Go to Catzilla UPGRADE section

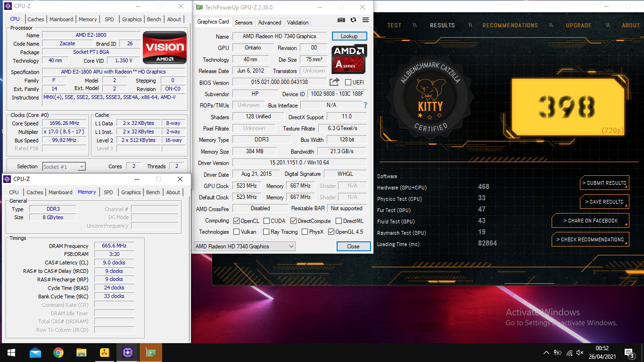coord(578,25)
